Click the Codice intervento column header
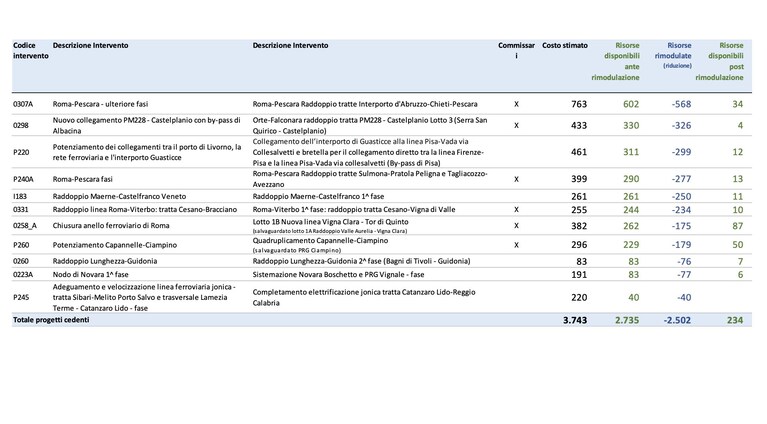 (x=30, y=50)
